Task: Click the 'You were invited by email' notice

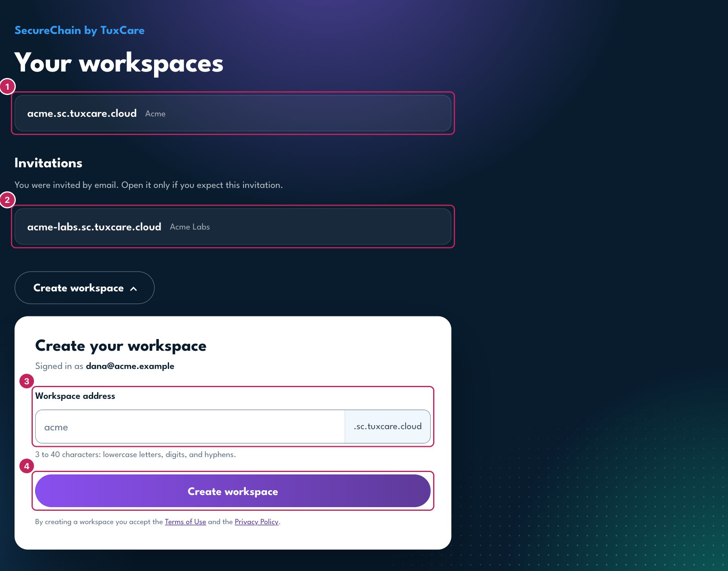Action: pyautogui.click(x=148, y=185)
